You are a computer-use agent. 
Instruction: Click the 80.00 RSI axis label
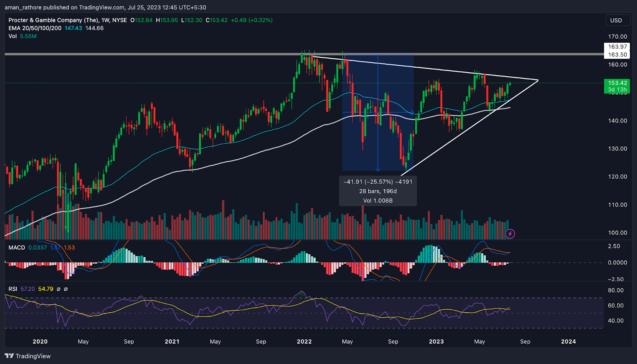click(616, 290)
